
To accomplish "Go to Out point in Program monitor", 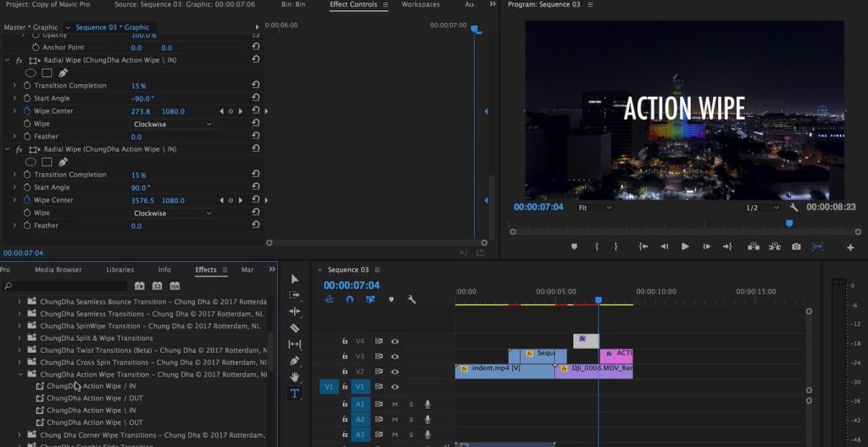I will 727,247.
